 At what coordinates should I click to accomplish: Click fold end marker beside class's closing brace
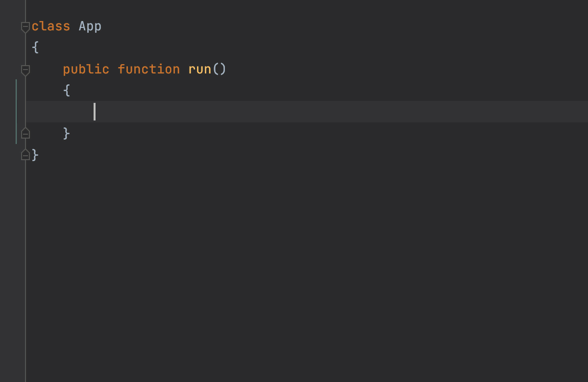(x=25, y=155)
